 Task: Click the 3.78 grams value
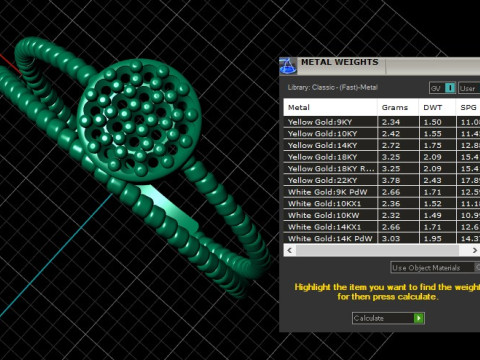(391, 180)
